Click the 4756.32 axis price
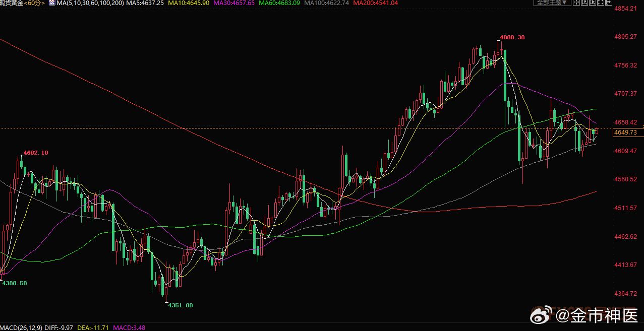644x331 pixels. click(625, 65)
